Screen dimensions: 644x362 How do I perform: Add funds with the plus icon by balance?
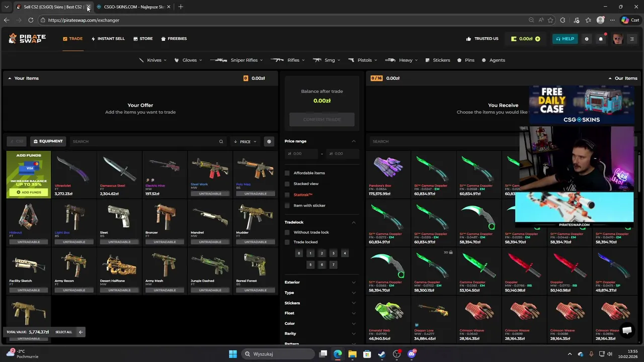538,39
